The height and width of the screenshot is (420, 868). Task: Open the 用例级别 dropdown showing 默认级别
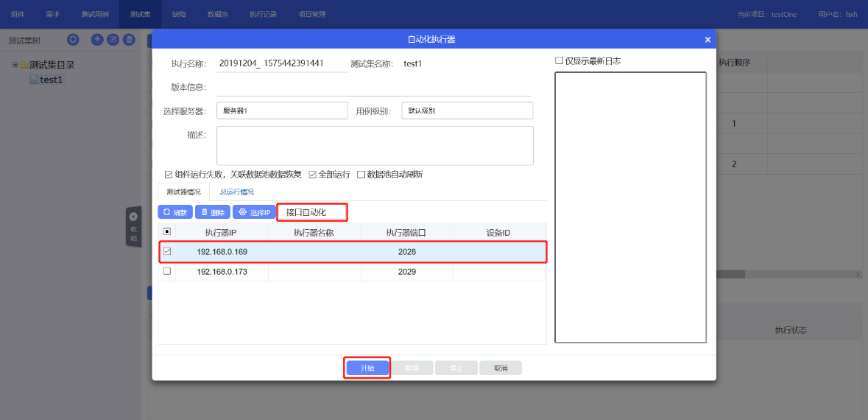(467, 111)
